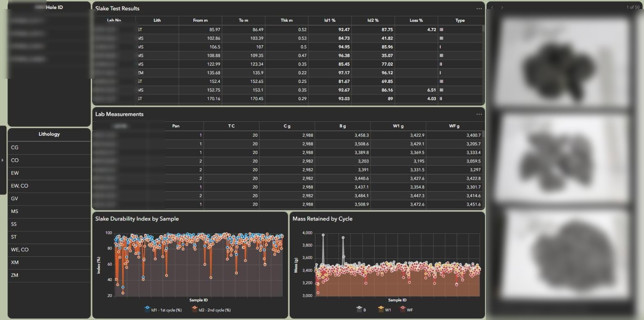
Task: Select 'WE, CO' in the Lithology list
Action: click(x=49, y=250)
